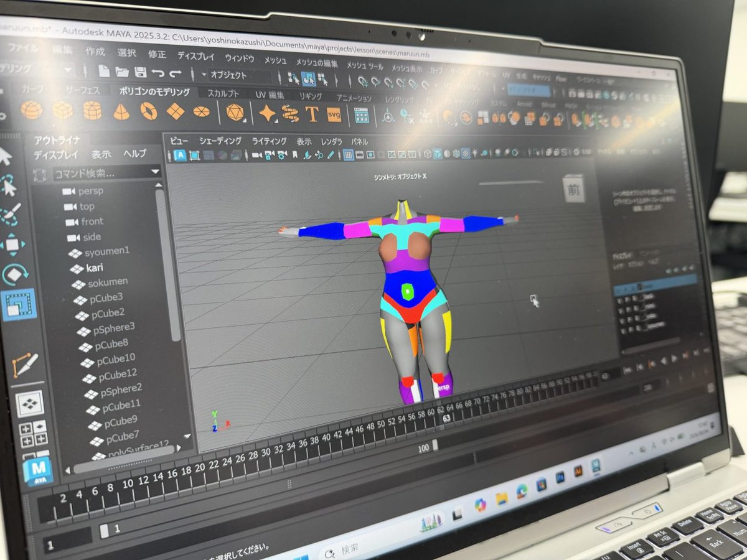This screenshot has height=560, width=747.
Task: Toggle the grid display in the viewport toolbar
Action: coord(349,155)
